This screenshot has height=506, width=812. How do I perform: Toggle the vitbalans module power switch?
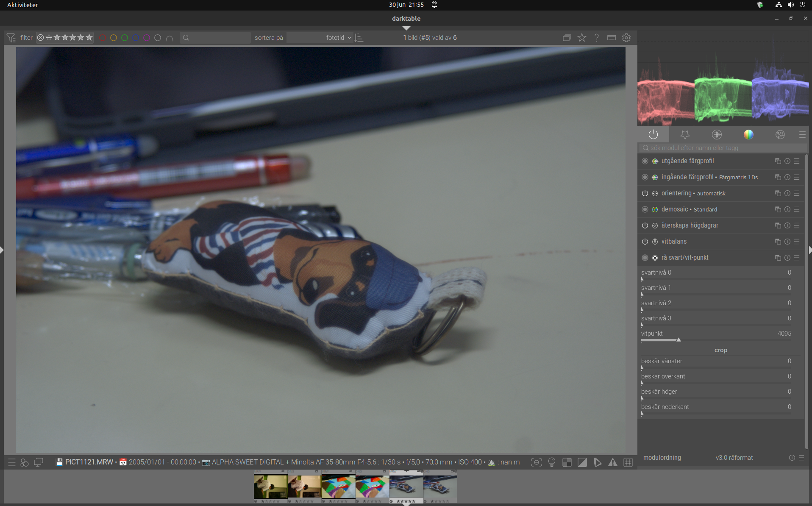pos(645,242)
